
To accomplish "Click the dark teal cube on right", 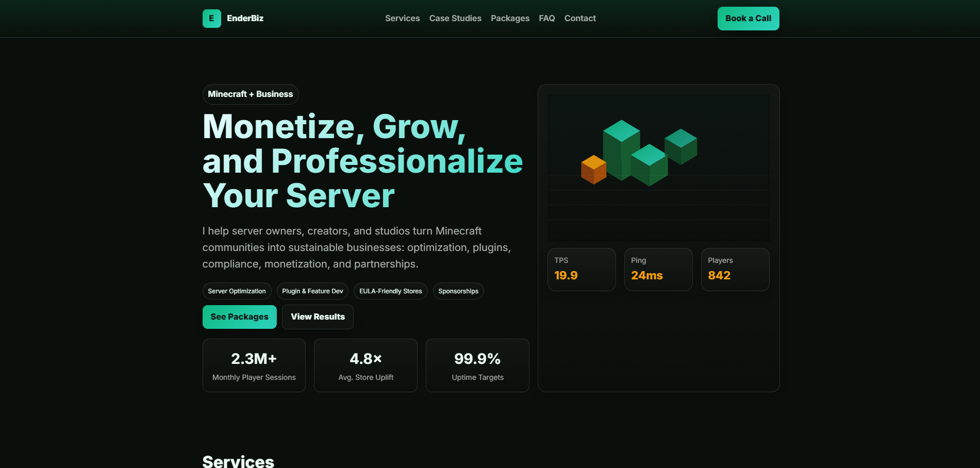I will [681, 146].
